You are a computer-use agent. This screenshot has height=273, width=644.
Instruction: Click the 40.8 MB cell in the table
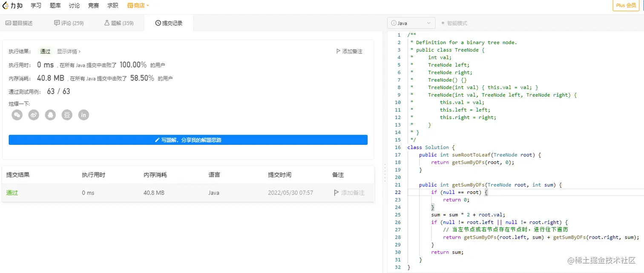coord(154,193)
